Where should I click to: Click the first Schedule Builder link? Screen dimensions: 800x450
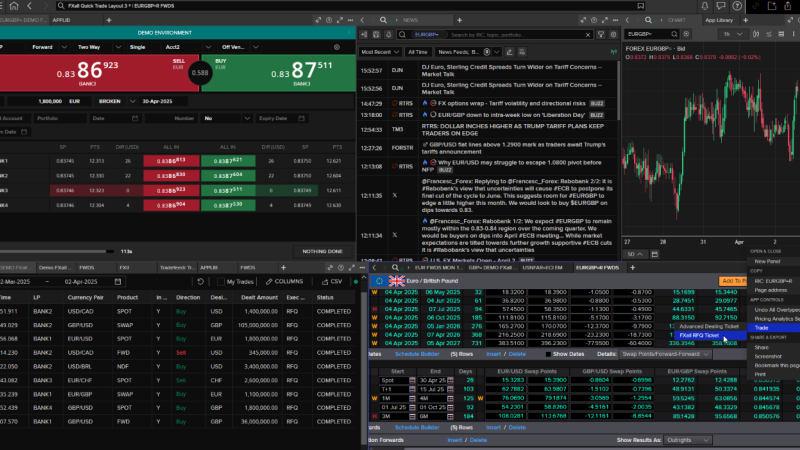point(417,354)
